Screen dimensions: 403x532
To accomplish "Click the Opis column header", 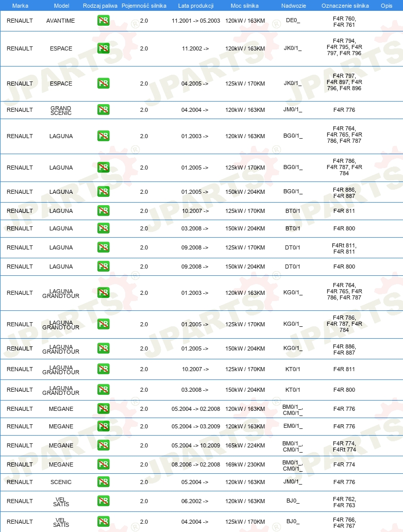I will [387, 6].
